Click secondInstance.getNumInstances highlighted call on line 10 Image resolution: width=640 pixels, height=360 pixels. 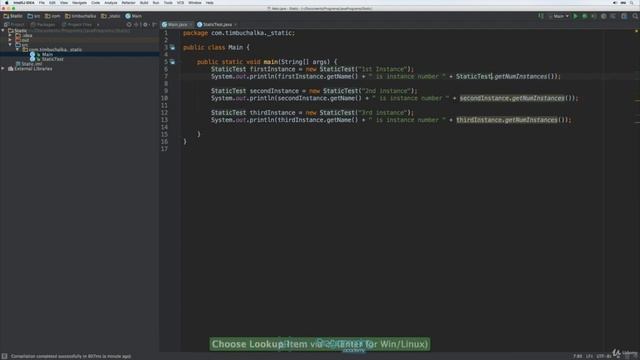(x=512, y=98)
